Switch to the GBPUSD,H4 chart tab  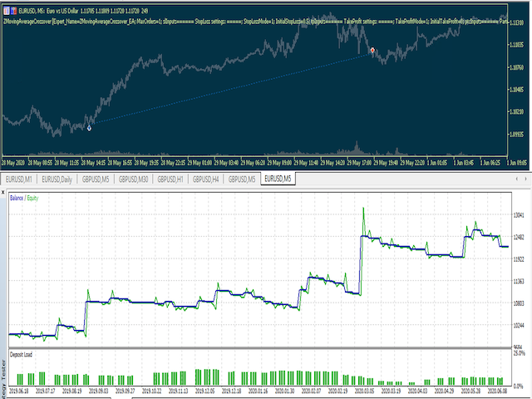tap(206, 180)
